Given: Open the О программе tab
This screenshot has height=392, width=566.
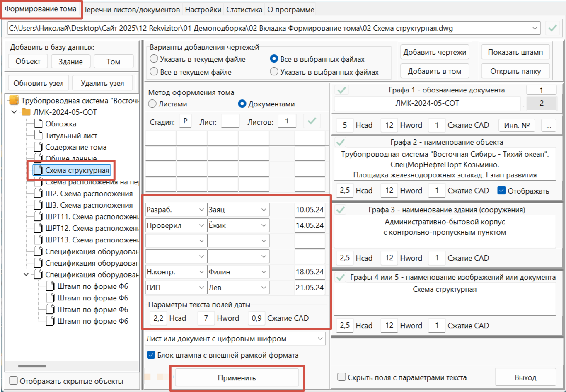Looking at the screenshot, I should click(x=291, y=10).
